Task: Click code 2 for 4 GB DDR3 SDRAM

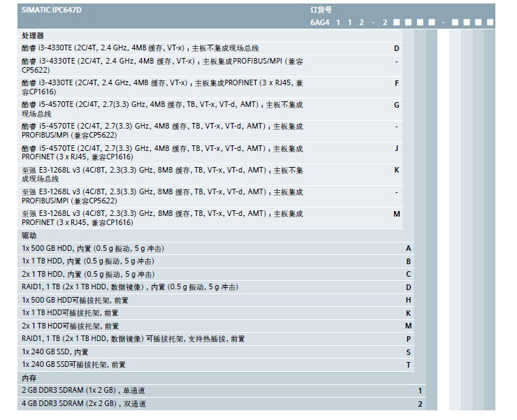Action: (x=420, y=404)
